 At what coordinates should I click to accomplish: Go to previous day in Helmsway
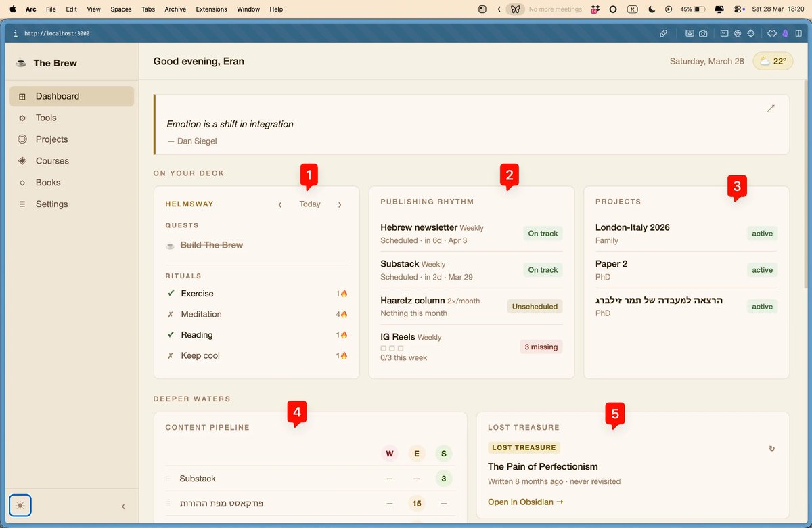tap(280, 204)
